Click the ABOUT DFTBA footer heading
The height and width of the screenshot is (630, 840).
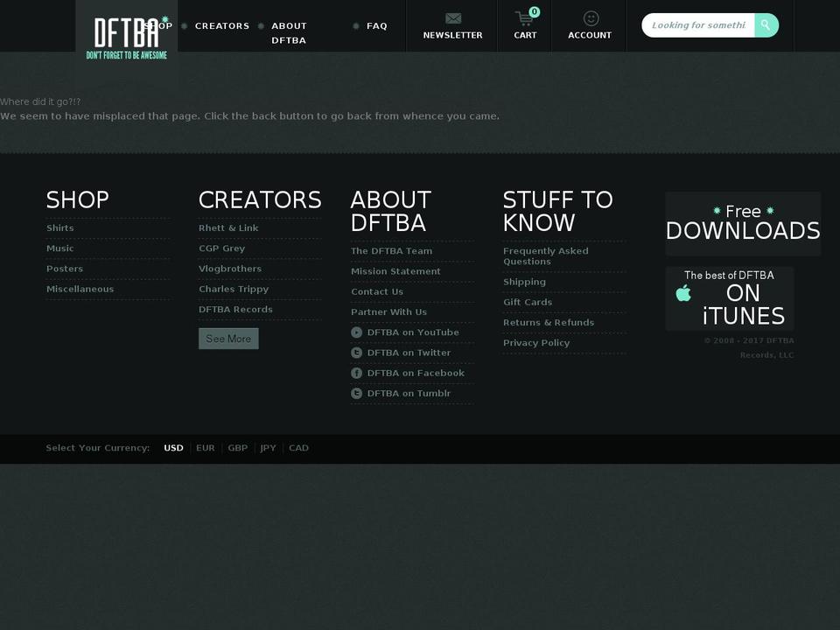coord(391,211)
